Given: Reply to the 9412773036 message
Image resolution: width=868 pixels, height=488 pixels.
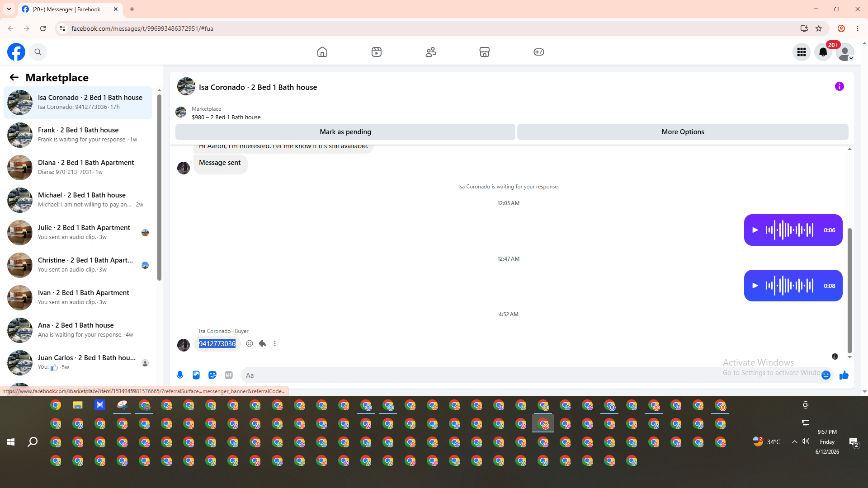Looking at the screenshot, I should pos(262,343).
